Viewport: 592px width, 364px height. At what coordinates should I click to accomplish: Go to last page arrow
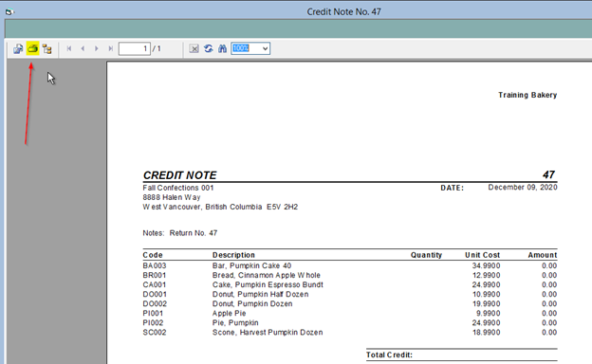pos(110,48)
